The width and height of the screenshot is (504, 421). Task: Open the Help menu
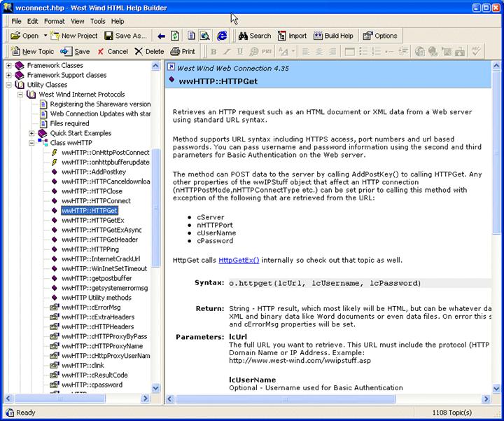pyautogui.click(x=118, y=21)
